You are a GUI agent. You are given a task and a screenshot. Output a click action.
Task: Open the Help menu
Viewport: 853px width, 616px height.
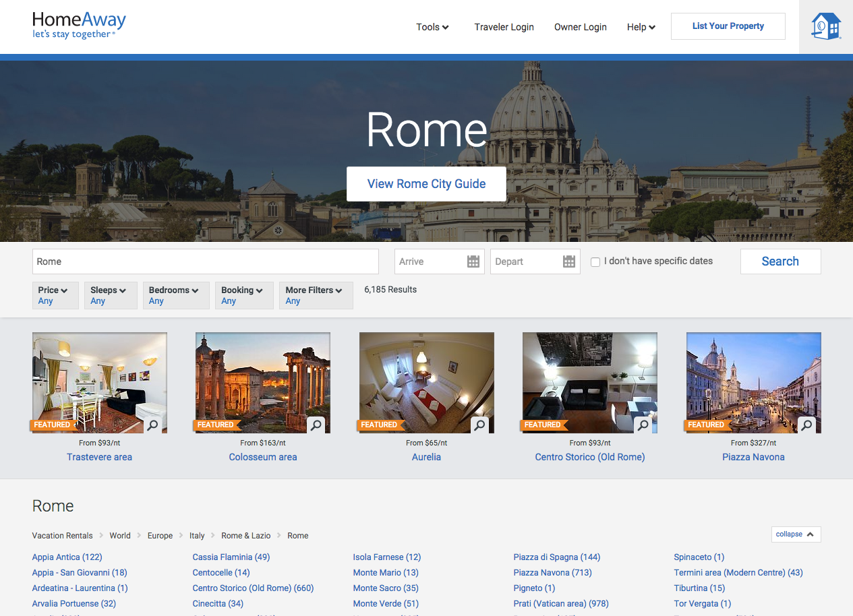click(641, 27)
